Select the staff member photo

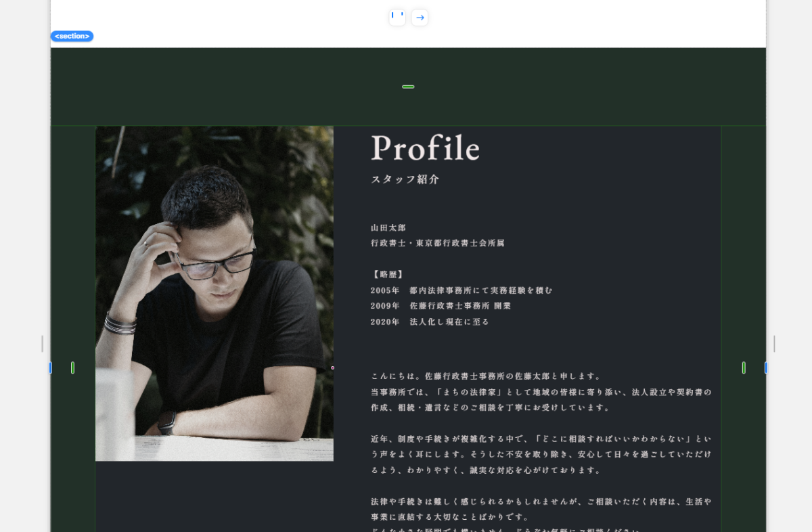pyautogui.click(x=215, y=293)
